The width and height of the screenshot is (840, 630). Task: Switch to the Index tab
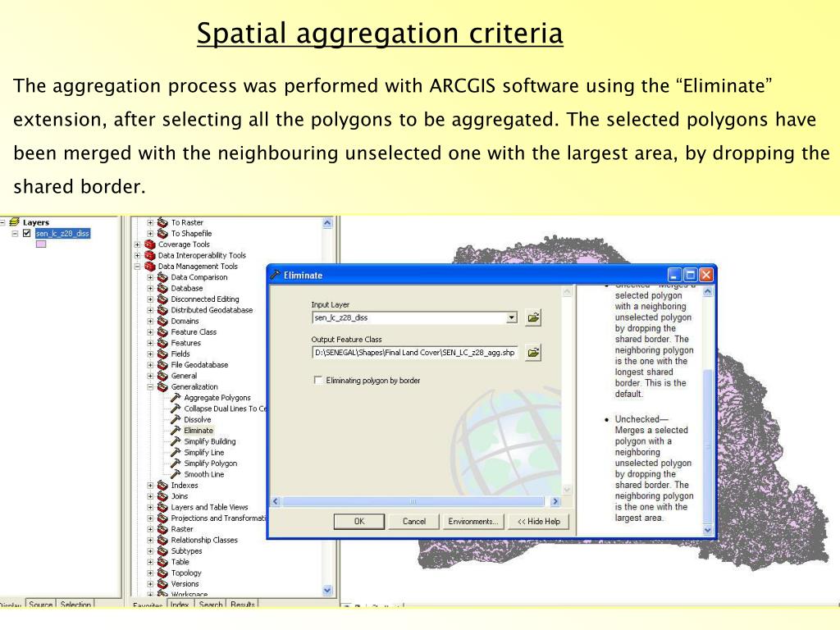coord(180,604)
